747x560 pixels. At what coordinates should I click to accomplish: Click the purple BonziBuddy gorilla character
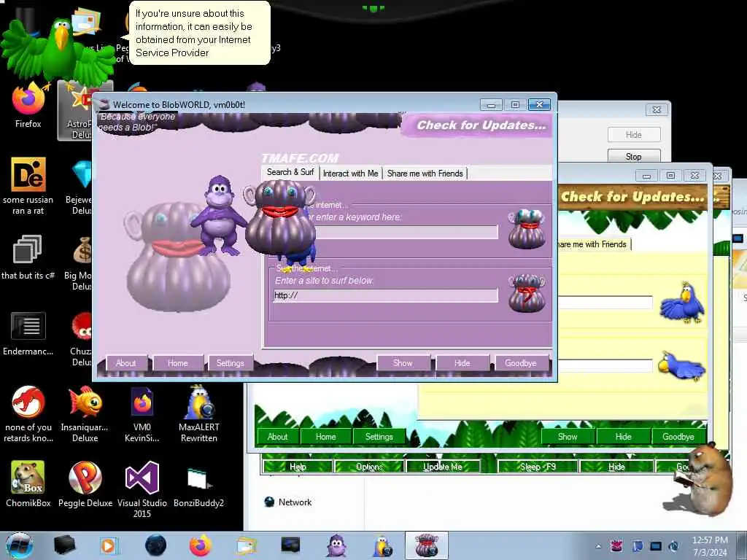[219, 215]
